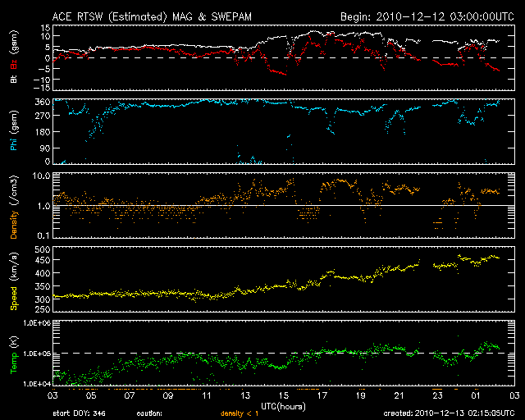Click the 'created: 2010-12-13 02:15:05UTC' text

pos(449,413)
